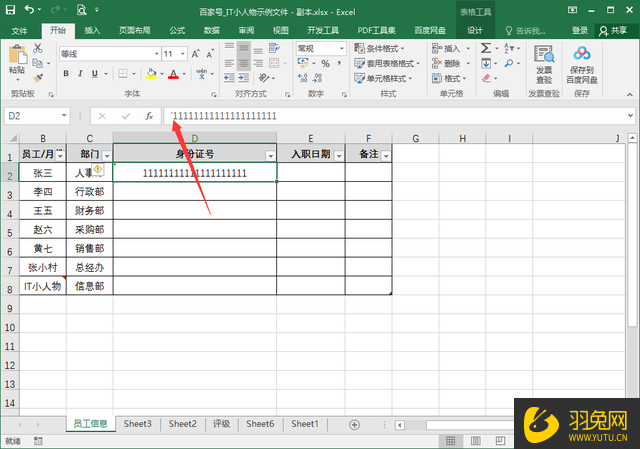The height and width of the screenshot is (449, 640).
Task: Switch to the 插入 ribbon tab
Action: [x=92, y=31]
